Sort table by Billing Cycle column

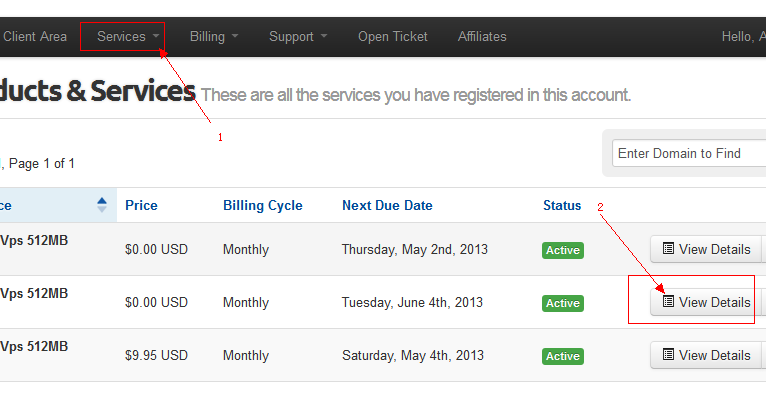point(263,205)
